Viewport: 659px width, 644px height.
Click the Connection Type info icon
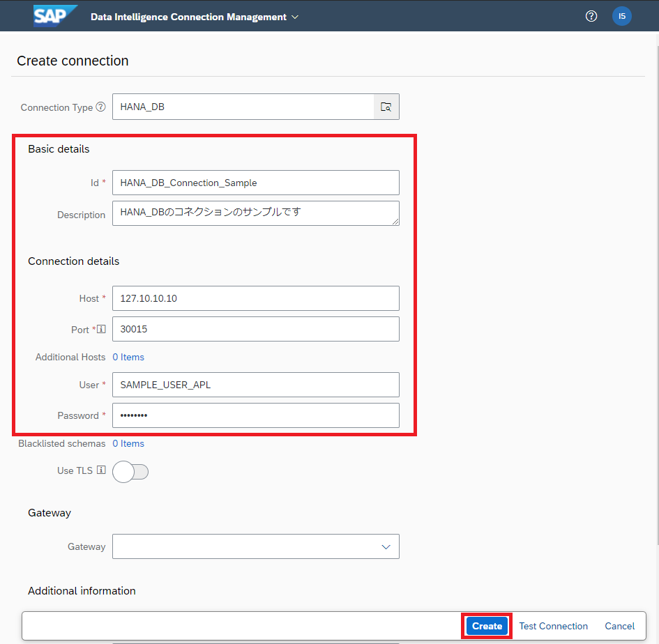point(101,107)
